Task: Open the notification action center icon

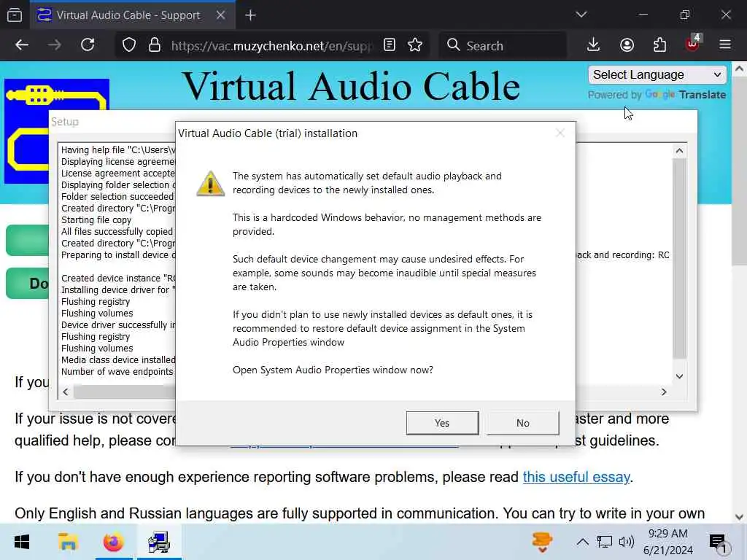Action: tap(718, 542)
